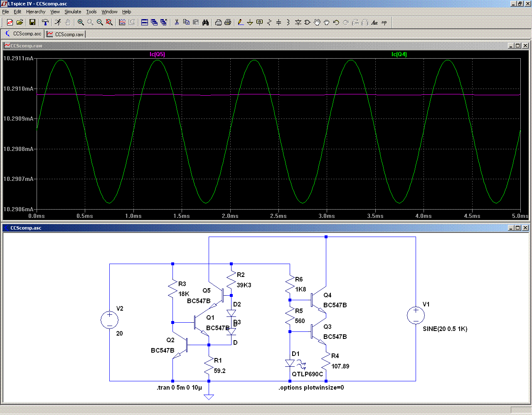Select the Copy tool icon
Screen dimensions: 532x415
[x=186, y=22]
